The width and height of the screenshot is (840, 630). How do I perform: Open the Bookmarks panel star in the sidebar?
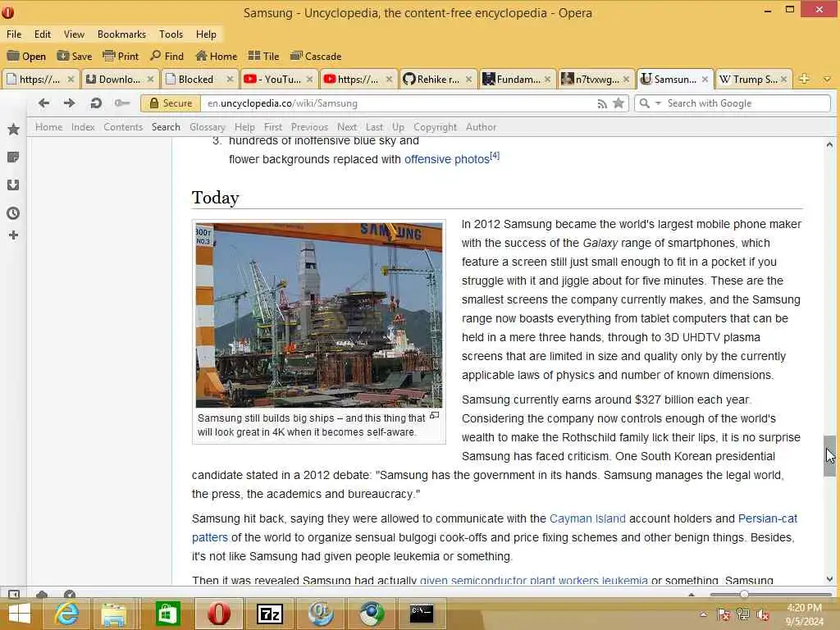click(13, 129)
